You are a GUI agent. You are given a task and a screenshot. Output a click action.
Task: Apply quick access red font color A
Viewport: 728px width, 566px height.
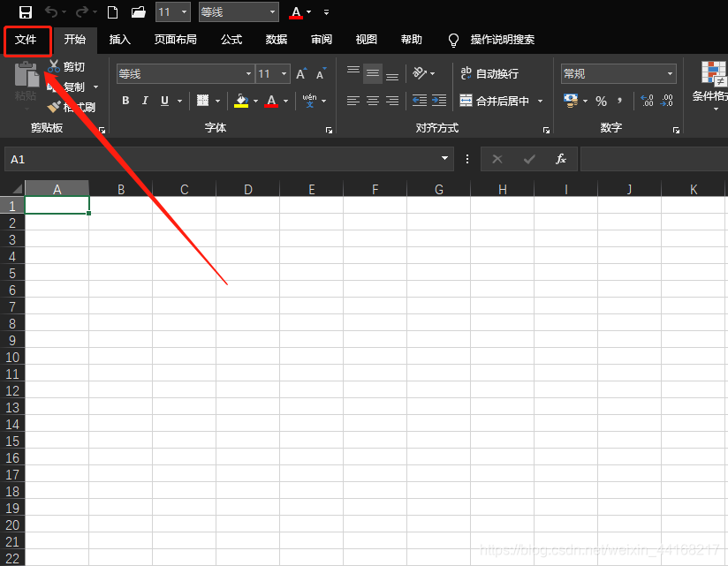pos(296,12)
